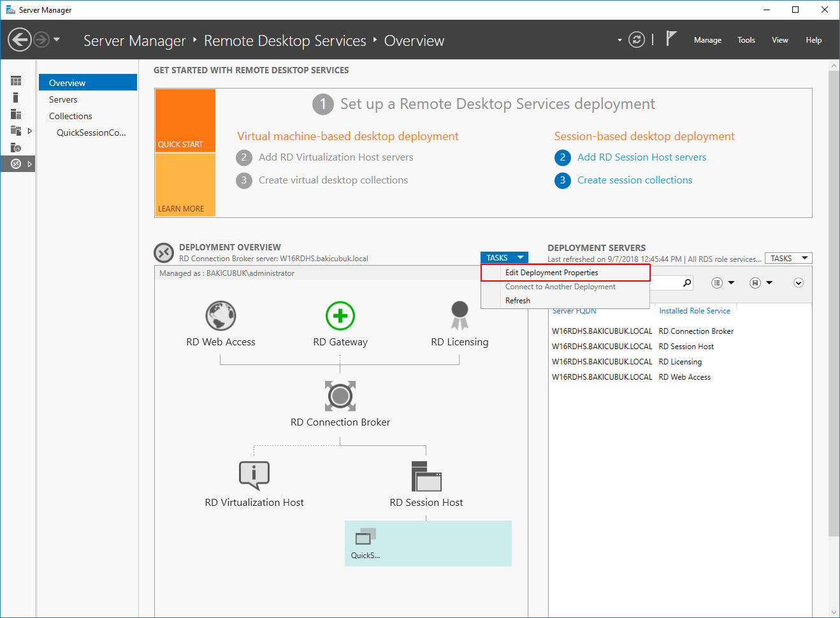Click Create session collections link

pos(635,180)
